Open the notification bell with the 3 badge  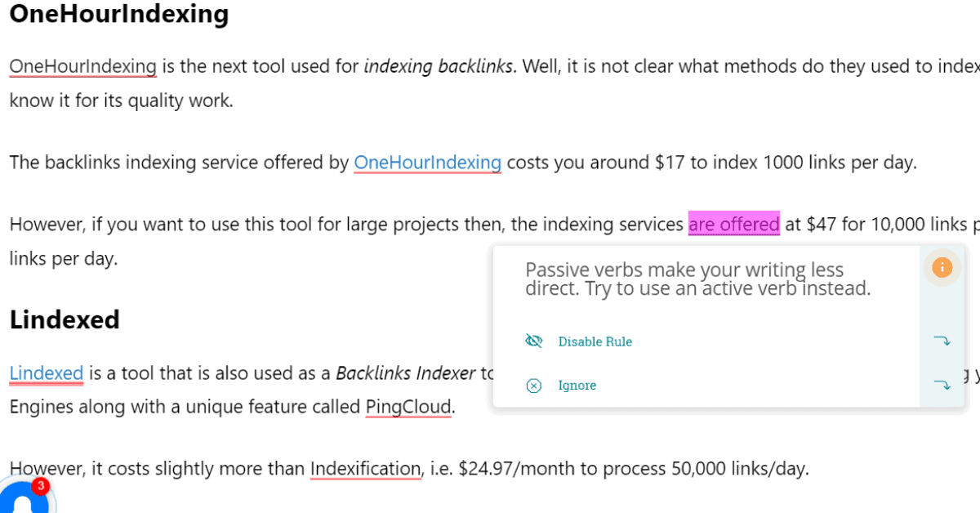tap(23, 498)
